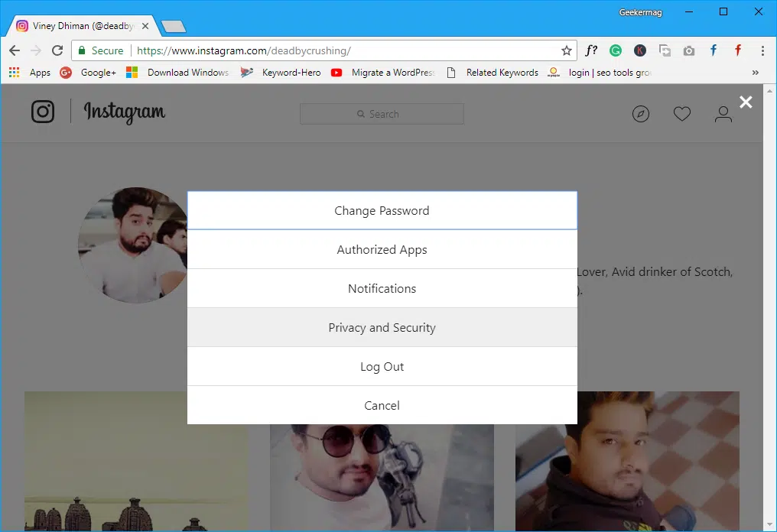Open Instagram's Explore compass icon

[x=641, y=113]
